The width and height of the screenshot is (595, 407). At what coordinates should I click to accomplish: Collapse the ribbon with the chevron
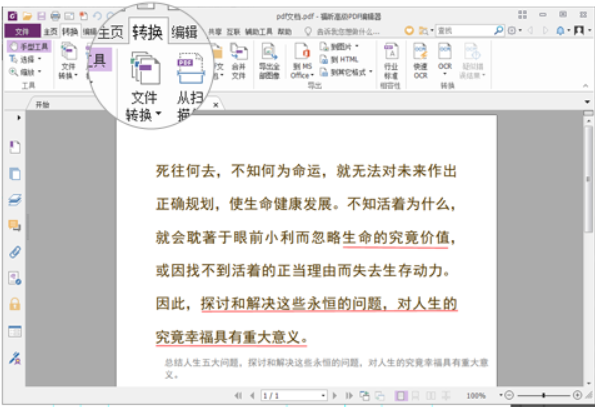pyautogui.click(x=586, y=86)
